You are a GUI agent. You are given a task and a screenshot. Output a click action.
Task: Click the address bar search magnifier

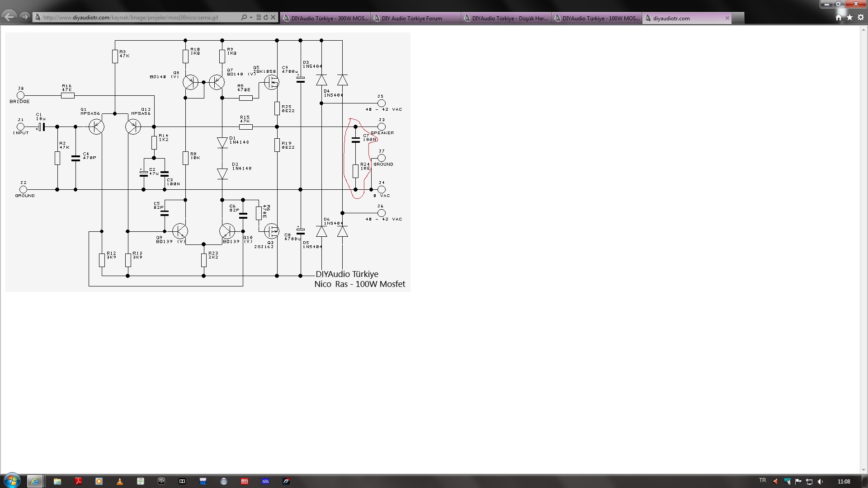click(244, 17)
